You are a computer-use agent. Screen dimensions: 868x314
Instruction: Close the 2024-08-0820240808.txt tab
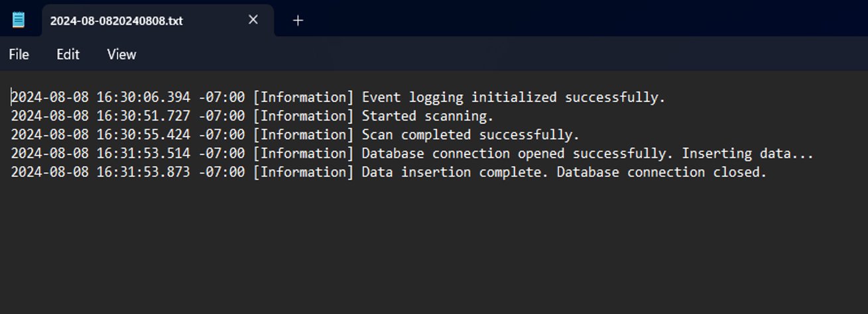click(253, 20)
